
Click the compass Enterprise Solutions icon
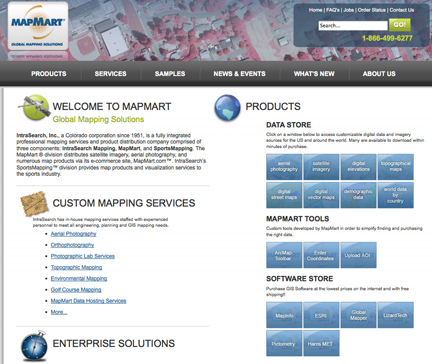coord(34,346)
